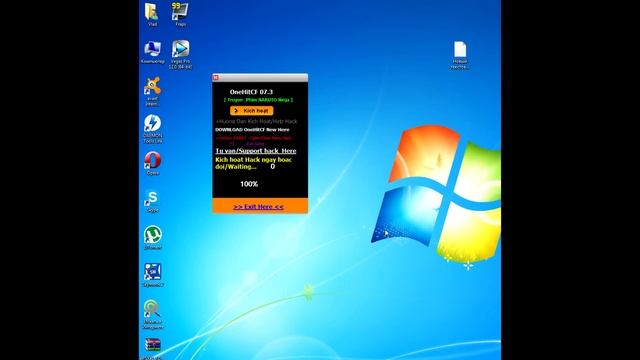Click the OneHitCF window title bar
This screenshot has width=640, height=360.
260,78
